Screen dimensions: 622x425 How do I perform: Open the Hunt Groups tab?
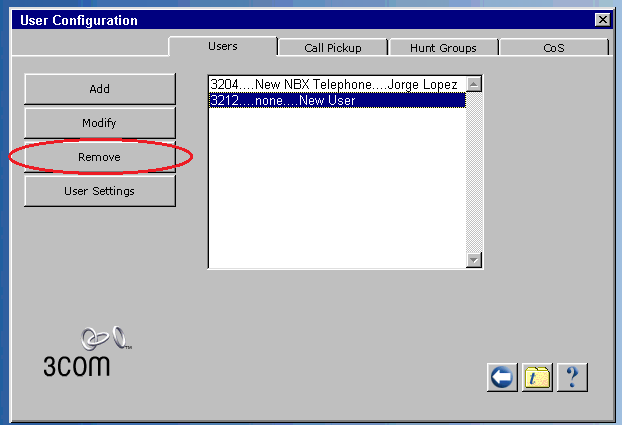[443, 47]
